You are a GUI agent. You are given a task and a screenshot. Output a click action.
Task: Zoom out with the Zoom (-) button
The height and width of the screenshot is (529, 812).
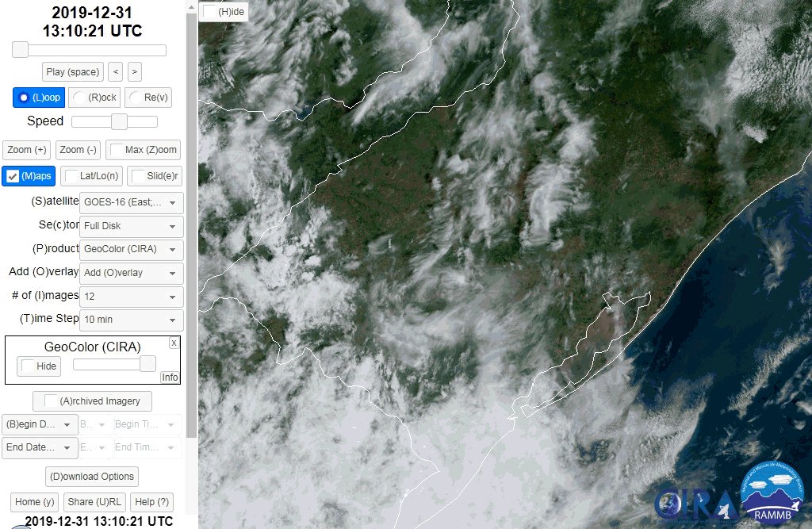point(78,150)
